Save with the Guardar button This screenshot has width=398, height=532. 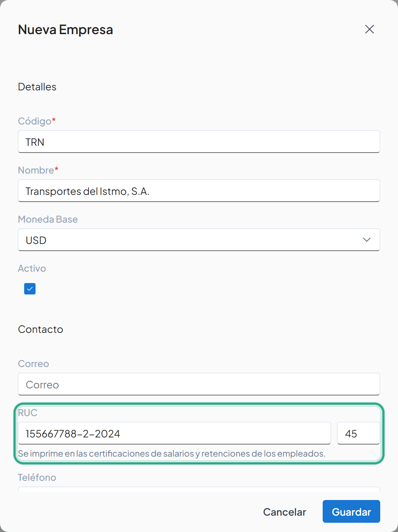point(351,511)
